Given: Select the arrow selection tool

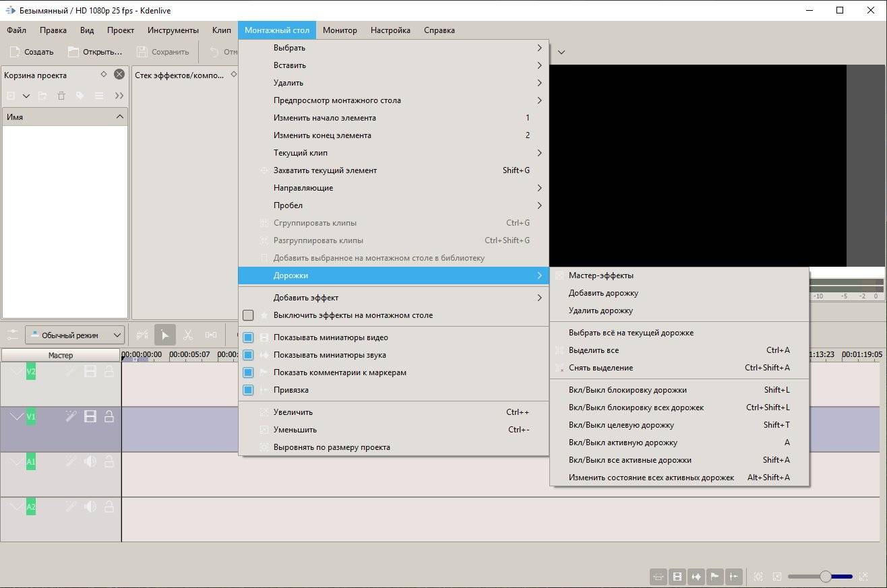Looking at the screenshot, I should point(165,335).
